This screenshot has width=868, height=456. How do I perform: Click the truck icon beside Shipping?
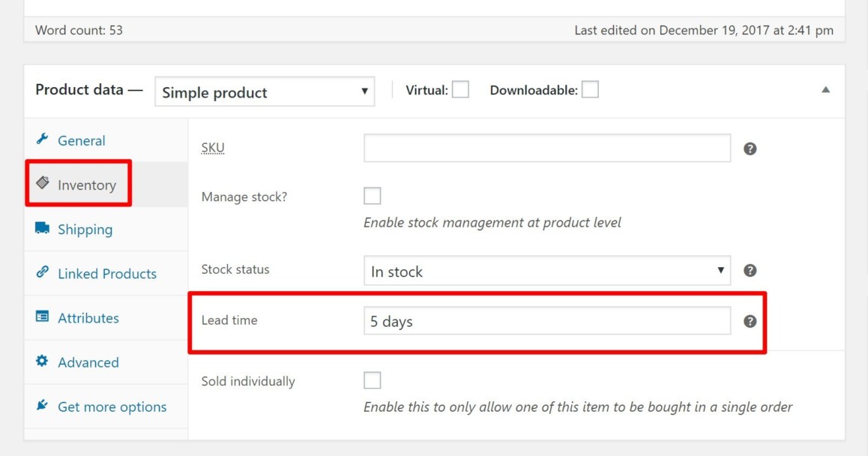42,227
